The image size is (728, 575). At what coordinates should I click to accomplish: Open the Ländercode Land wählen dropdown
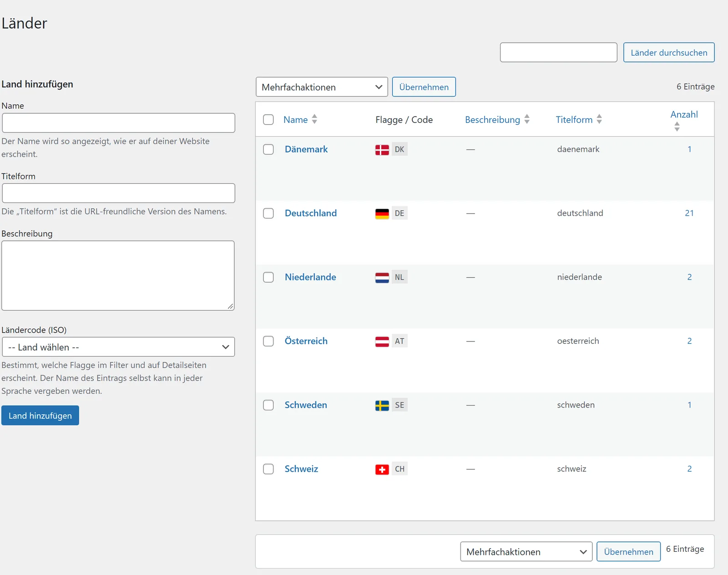(118, 347)
